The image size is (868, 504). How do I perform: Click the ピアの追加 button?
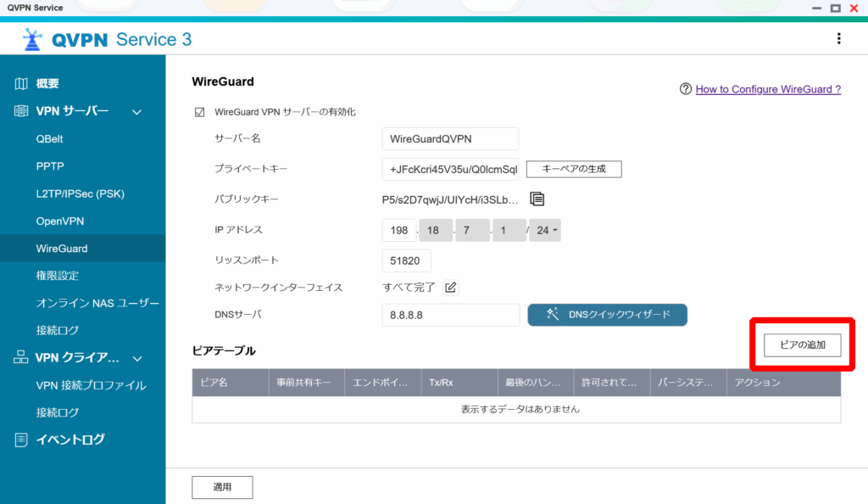802,344
